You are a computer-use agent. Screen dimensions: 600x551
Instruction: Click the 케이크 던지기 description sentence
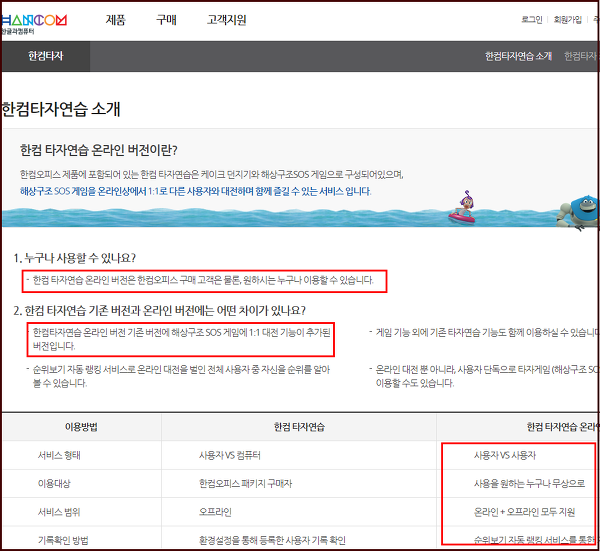[x=212, y=174]
